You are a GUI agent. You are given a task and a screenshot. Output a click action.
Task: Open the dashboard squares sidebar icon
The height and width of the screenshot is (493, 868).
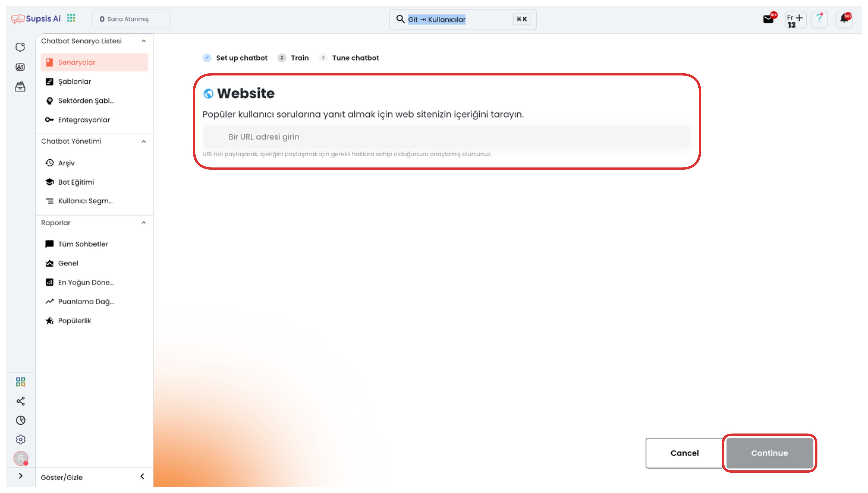point(21,382)
